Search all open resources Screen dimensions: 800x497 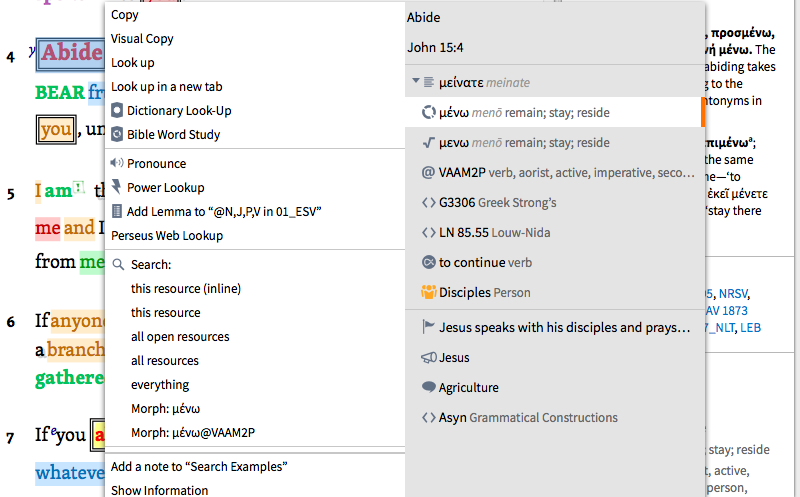coord(180,337)
